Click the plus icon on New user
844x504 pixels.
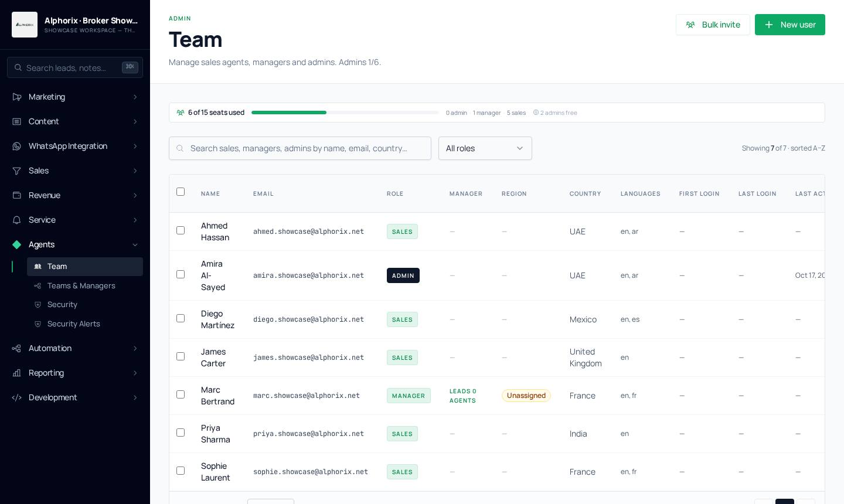[x=769, y=25]
